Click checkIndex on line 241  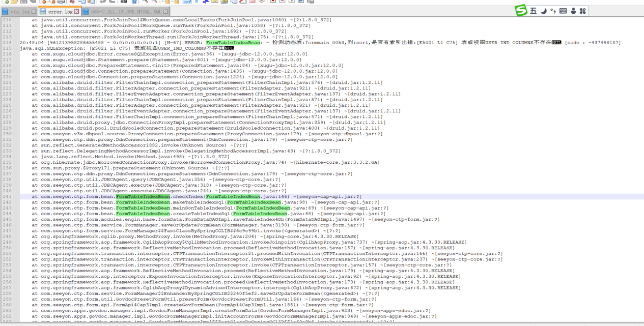point(188,196)
